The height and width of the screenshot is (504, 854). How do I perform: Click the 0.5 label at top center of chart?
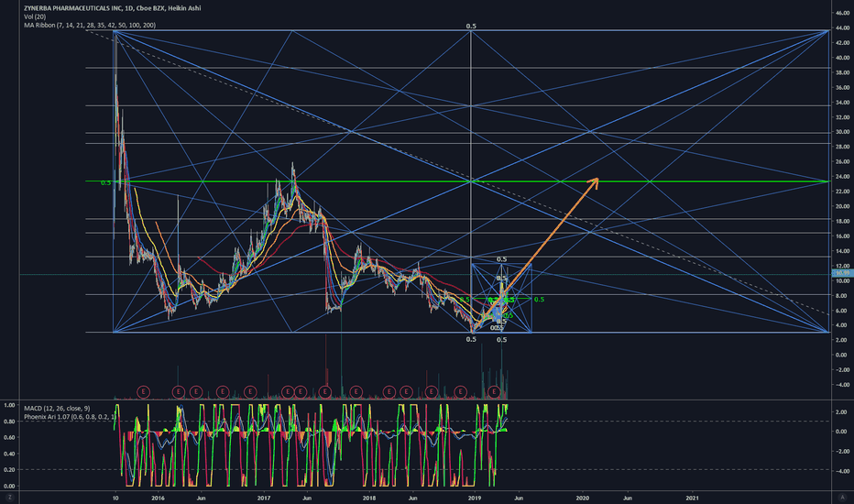[x=471, y=27]
